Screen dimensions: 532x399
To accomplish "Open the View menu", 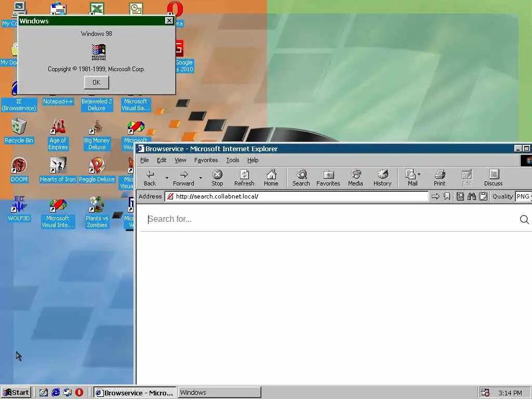I will tap(180, 160).
